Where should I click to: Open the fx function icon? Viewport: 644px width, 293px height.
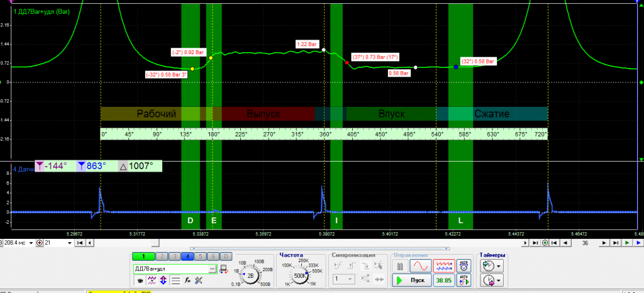pos(187,281)
